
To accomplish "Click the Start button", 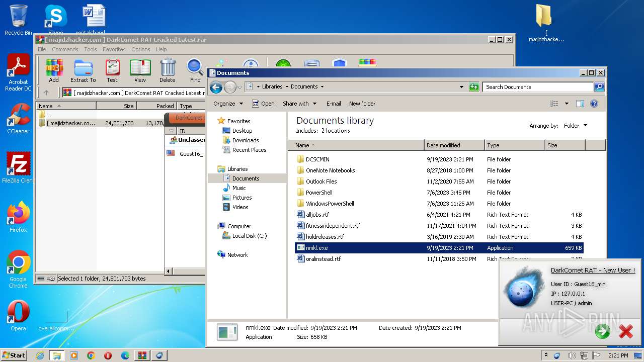I will 14,355.
